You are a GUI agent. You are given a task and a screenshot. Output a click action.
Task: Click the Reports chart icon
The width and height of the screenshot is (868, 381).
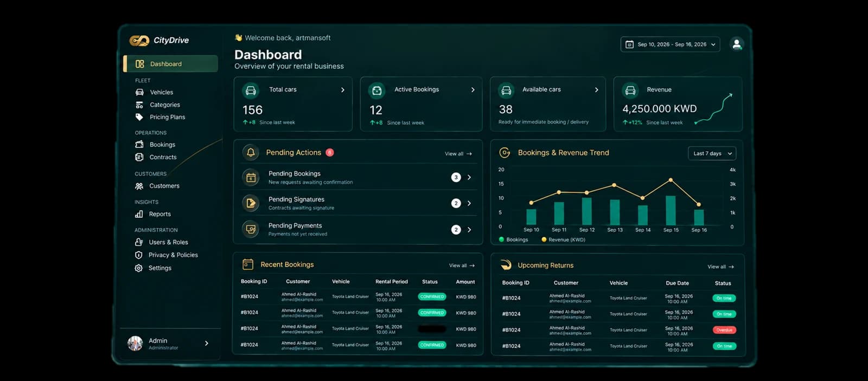coord(139,214)
